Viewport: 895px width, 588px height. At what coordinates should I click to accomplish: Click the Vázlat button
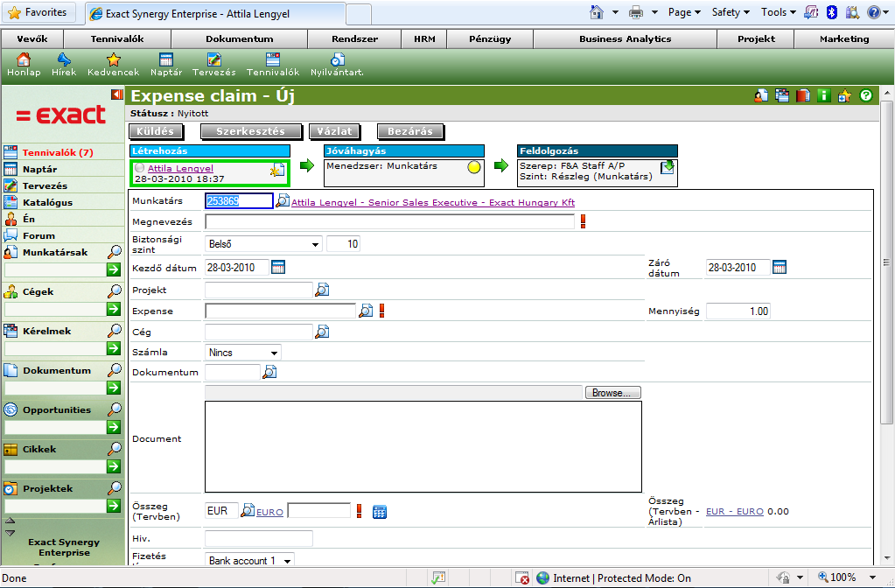[x=334, y=131]
